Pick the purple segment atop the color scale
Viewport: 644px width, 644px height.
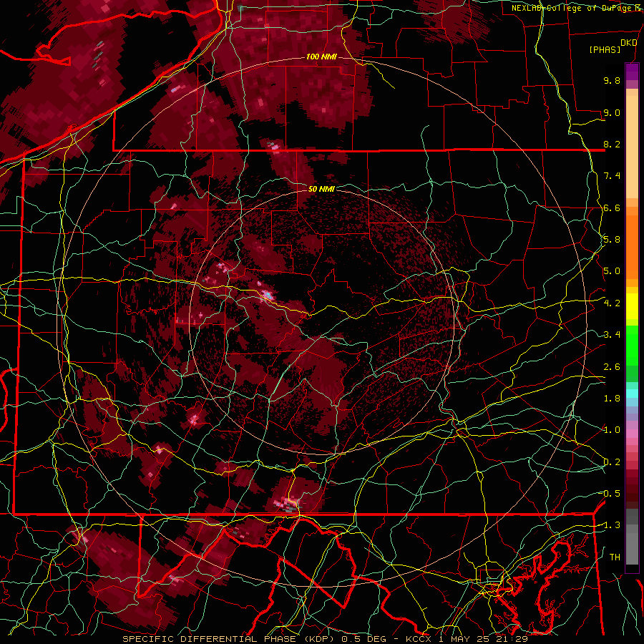click(632, 72)
